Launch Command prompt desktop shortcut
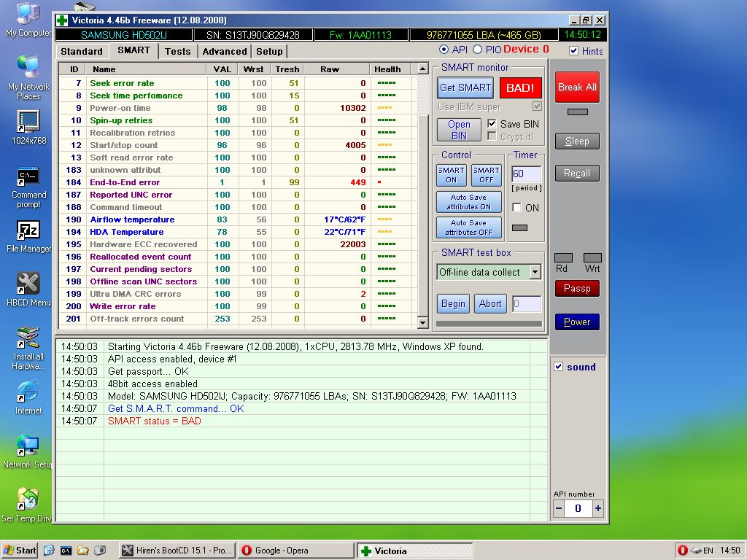This screenshot has height=560, width=747. click(28, 187)
